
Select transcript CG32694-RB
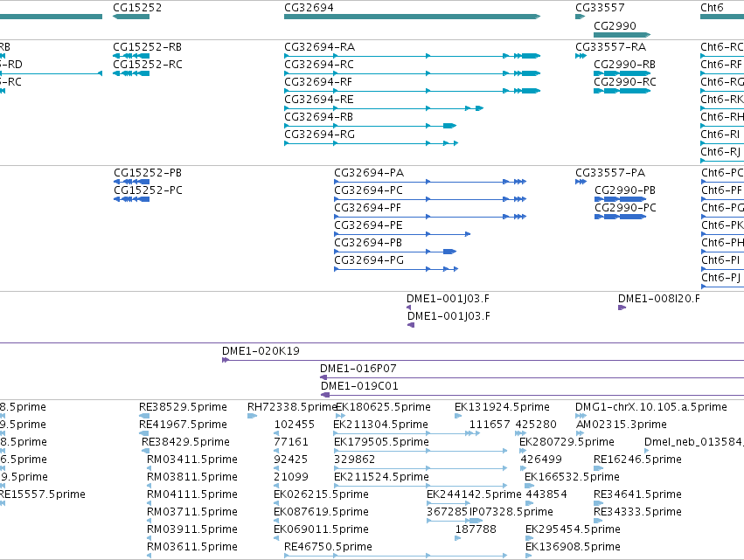click(318, 117)
